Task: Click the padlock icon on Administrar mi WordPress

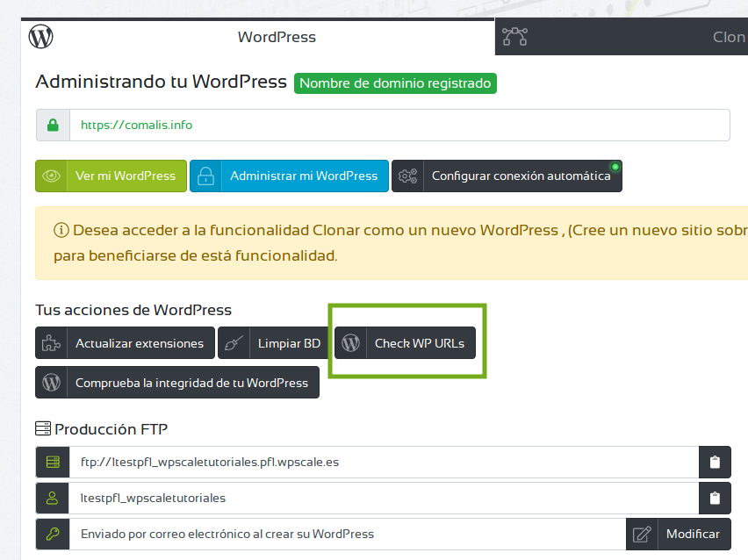Action: click(205, 176)
